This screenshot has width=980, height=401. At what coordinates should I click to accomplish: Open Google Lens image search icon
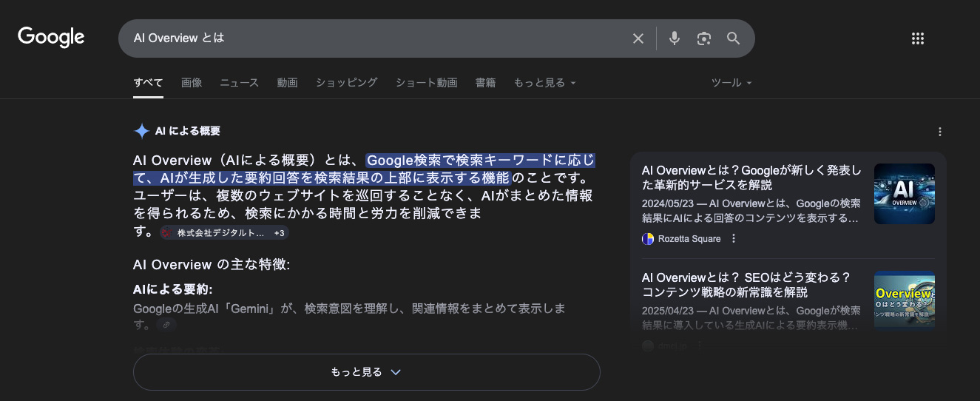[x=703, y=38]
